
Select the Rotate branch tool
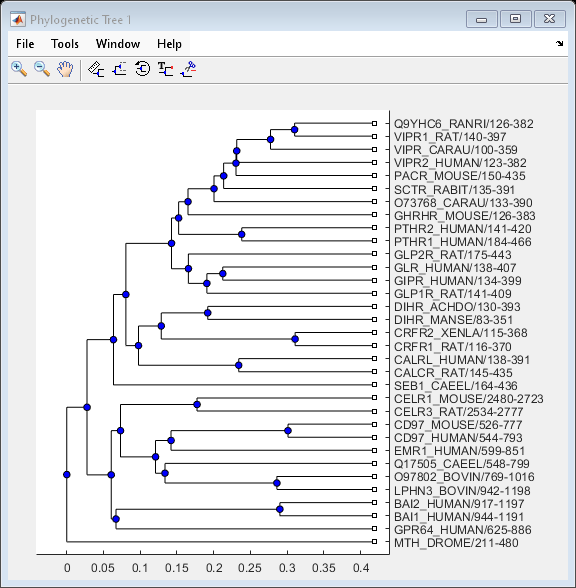click(142, 69)
